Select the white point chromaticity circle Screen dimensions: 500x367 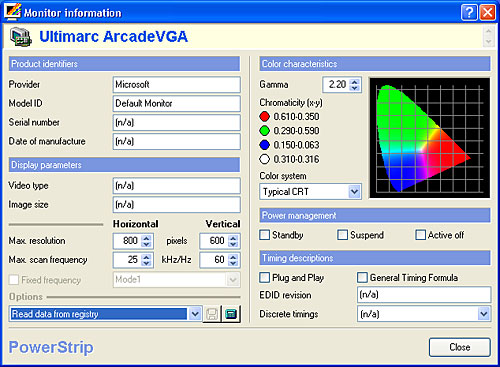(264, 159)
